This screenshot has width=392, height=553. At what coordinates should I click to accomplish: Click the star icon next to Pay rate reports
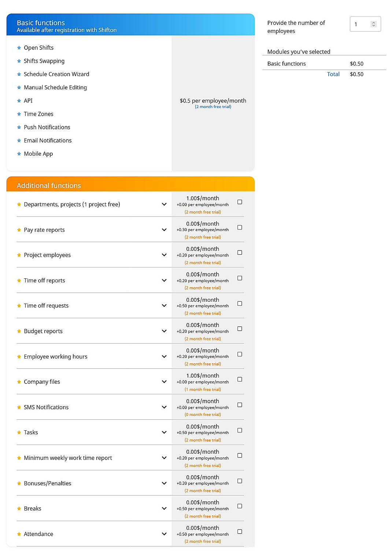click(19, 230)
